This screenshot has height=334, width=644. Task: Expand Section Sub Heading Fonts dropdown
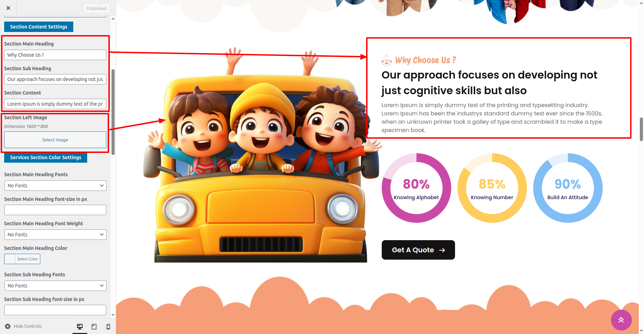(x=55, y=286)
